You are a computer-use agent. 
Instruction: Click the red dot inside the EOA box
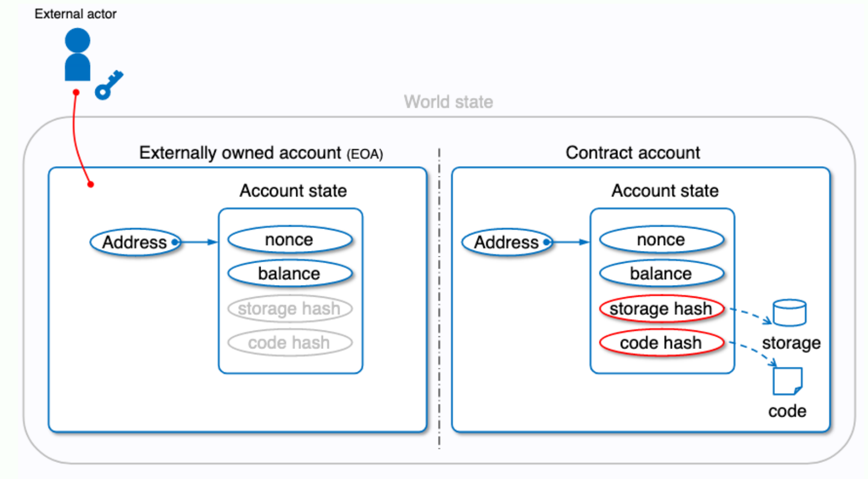tap(91, 184)
